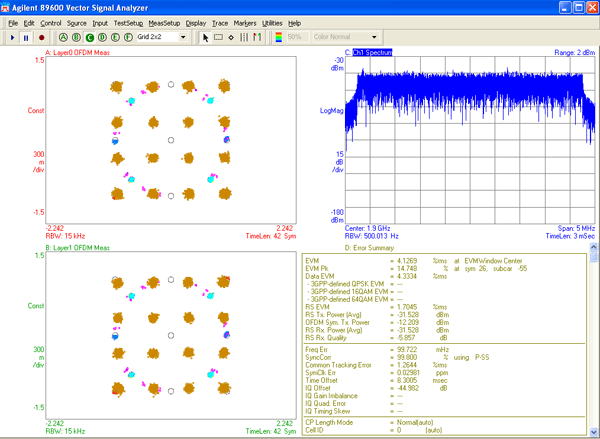Click the marker flags icon in the toolbar
This screenshot has height=439, width=600.
[257, 38]
